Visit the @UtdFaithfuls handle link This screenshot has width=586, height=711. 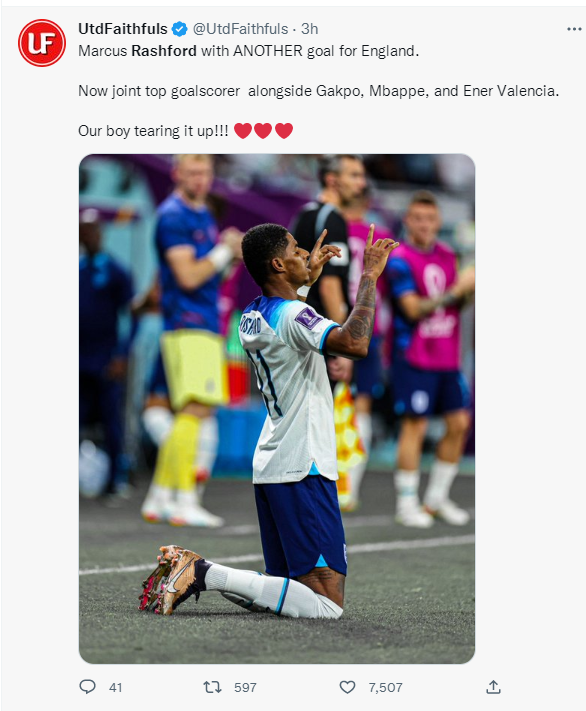(240, 29)
